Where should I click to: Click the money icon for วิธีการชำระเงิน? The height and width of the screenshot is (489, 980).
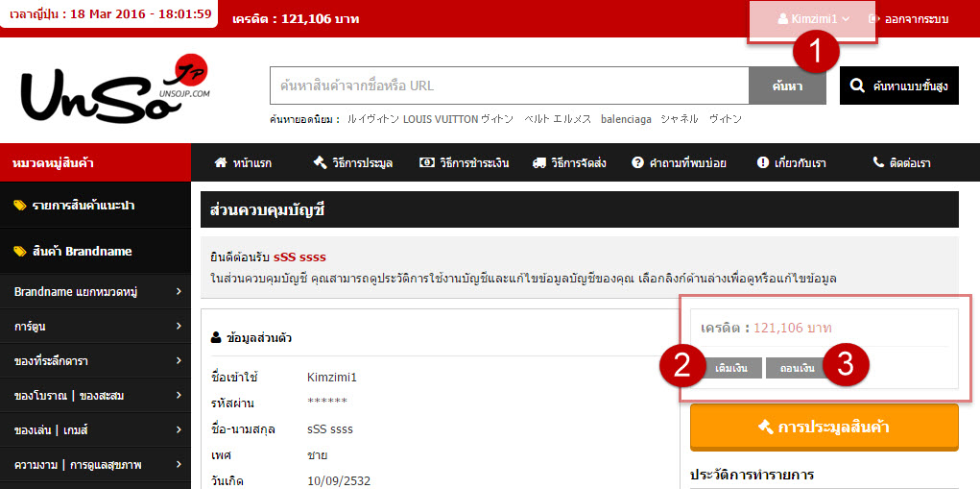(427, 162)
